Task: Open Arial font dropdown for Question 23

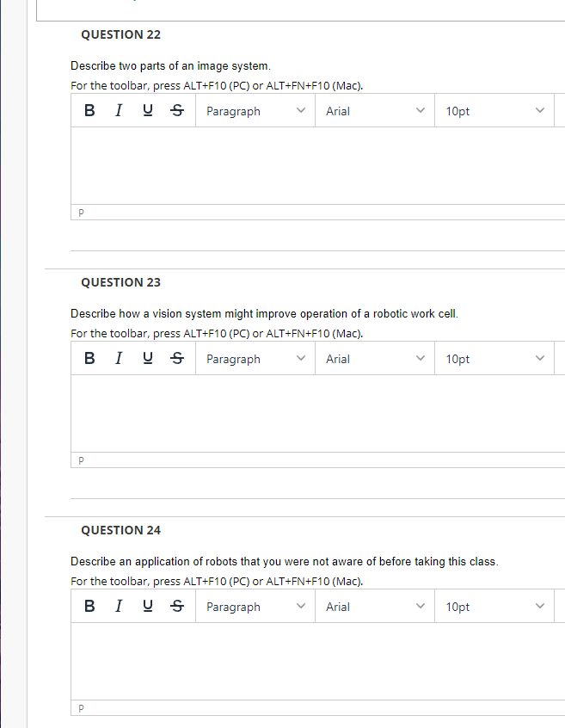Action: tap(375, 359)
